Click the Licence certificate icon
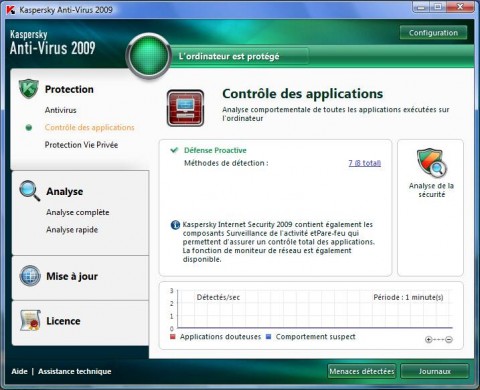This screenshot has height=390, width=480. point(30,320)
